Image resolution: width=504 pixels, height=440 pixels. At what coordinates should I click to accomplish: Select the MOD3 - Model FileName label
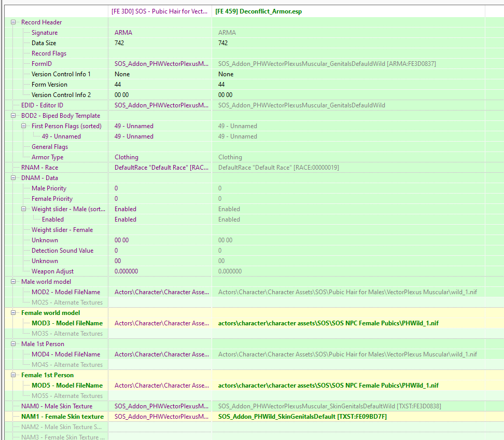[67, 323]
